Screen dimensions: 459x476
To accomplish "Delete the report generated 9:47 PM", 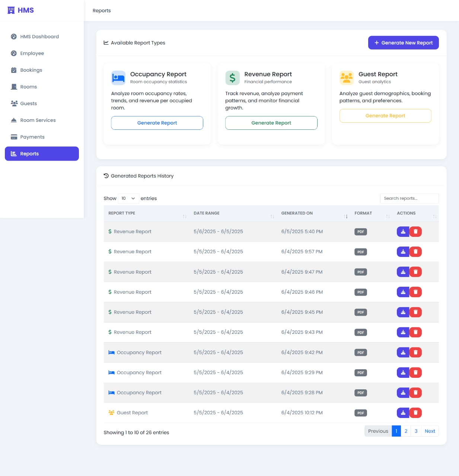I will tap(415, 272).
